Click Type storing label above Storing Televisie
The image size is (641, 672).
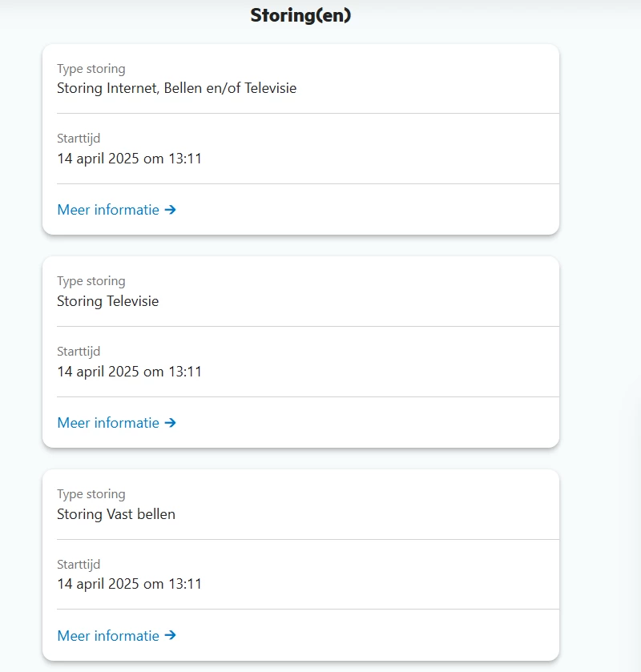click(91, 281)
